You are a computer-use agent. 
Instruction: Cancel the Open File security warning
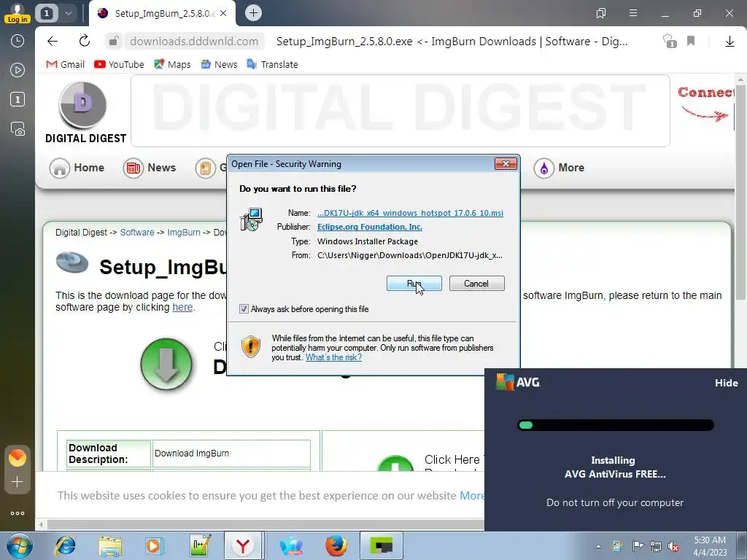[476, 284]
